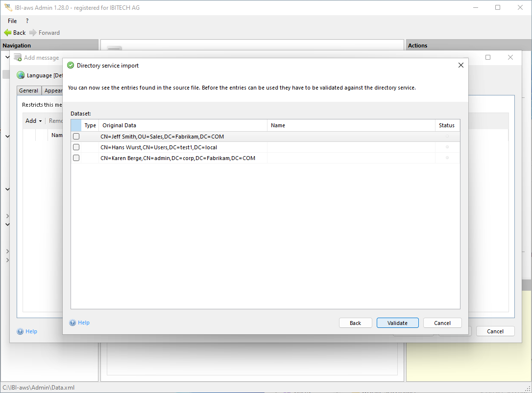The height and width of the screenshot is (393, 532).
Task: Collapse the first Navigation tree chevron
Action: point(7,57)
